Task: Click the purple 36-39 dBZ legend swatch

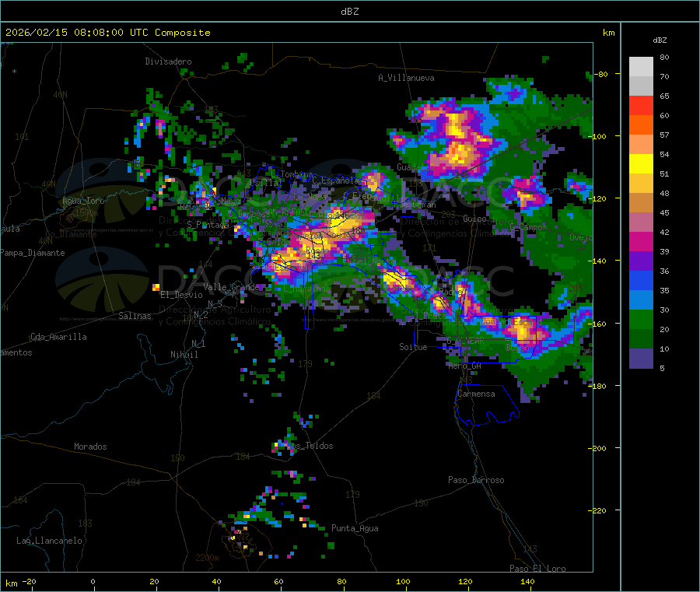Action: click(641, 261)
